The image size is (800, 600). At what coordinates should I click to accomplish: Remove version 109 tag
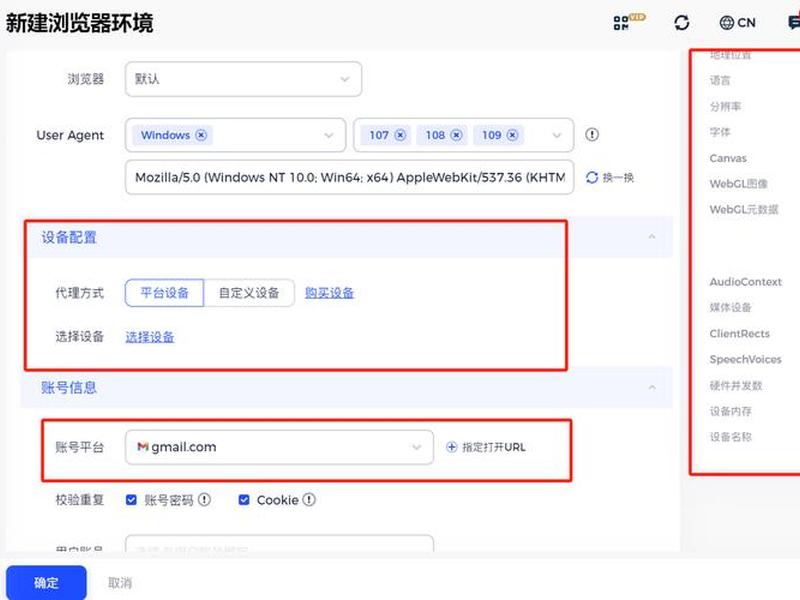click(513, 135)
